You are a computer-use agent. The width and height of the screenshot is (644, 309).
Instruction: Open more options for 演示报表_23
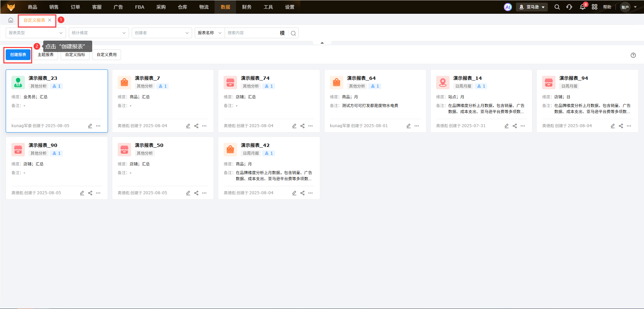click(98, 126)
